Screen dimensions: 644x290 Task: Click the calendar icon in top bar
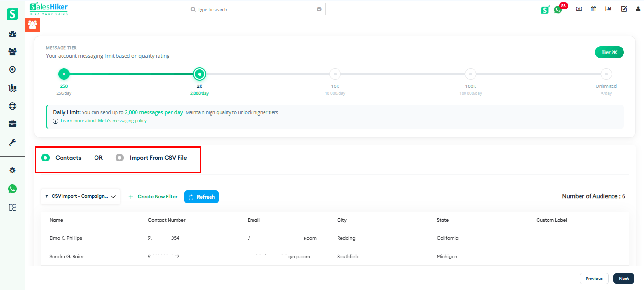[x=593, y=9]
